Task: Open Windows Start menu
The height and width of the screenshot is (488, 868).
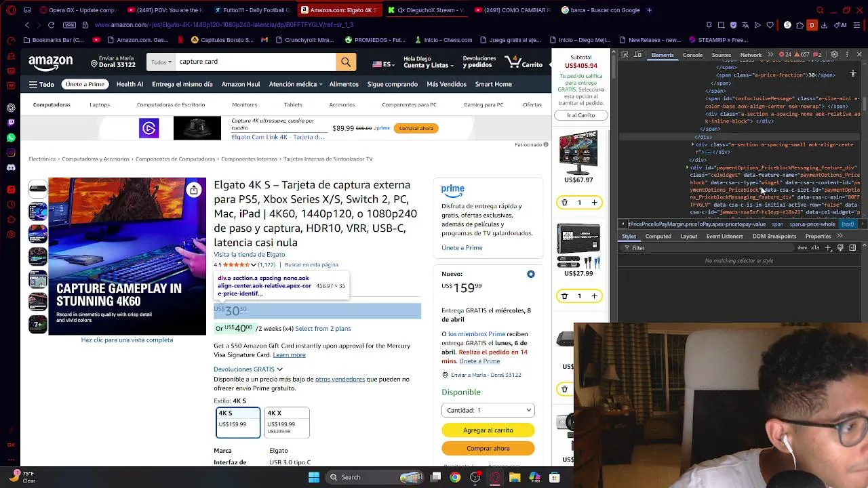Action: coord(314,477)
